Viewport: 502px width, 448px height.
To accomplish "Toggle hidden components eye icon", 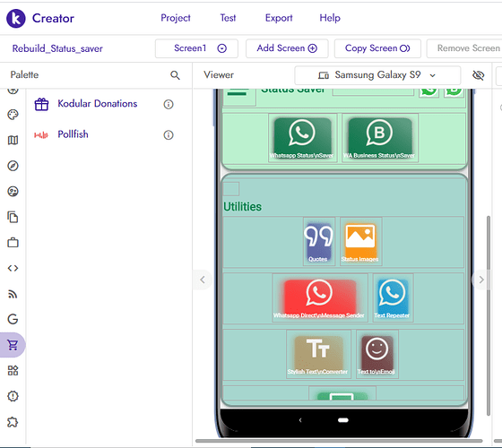I will [479, 75].
